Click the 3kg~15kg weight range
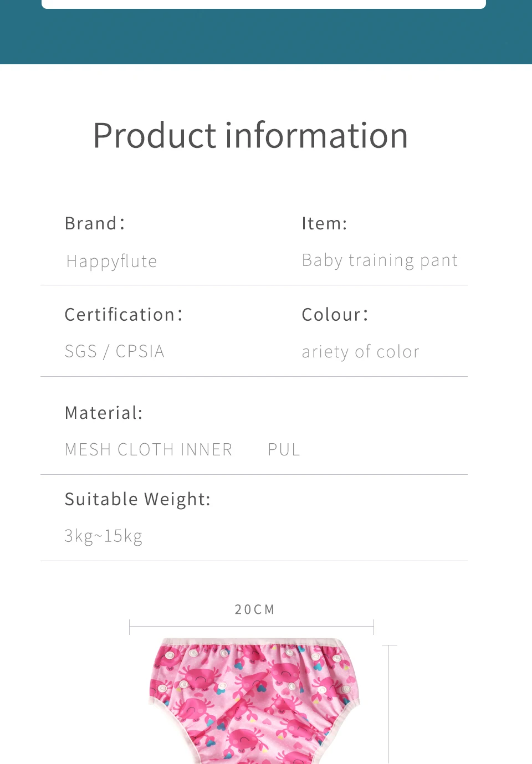The image size is (532, 764). 104,536
